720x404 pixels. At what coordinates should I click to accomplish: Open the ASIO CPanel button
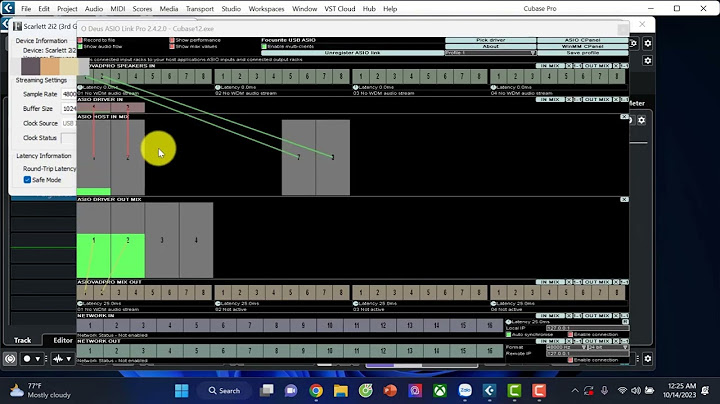click(x=582, y=40)
